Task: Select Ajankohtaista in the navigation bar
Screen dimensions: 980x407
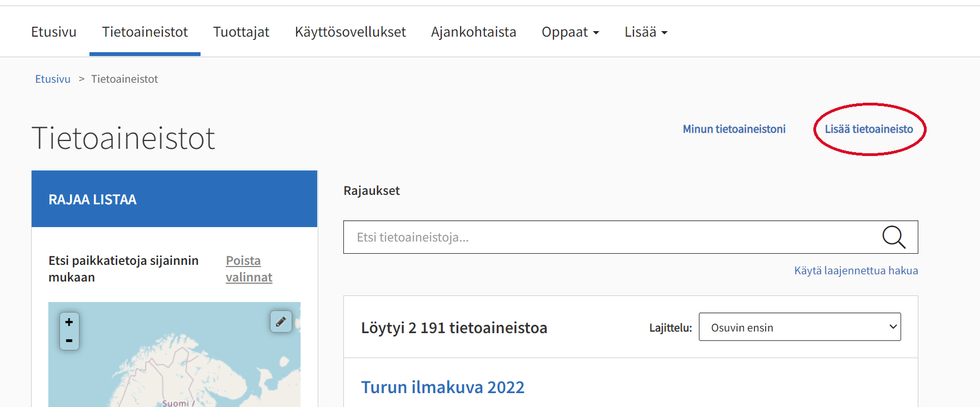Action: (x=474, y=32)
